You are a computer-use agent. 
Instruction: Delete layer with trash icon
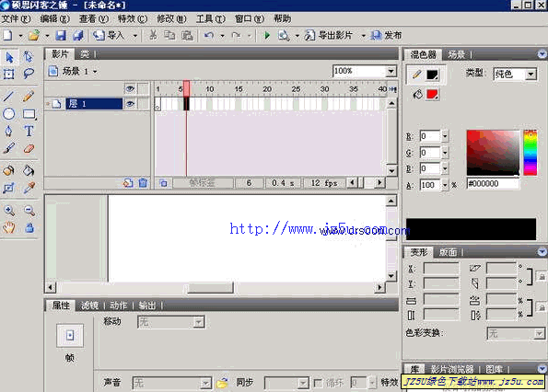143,182
